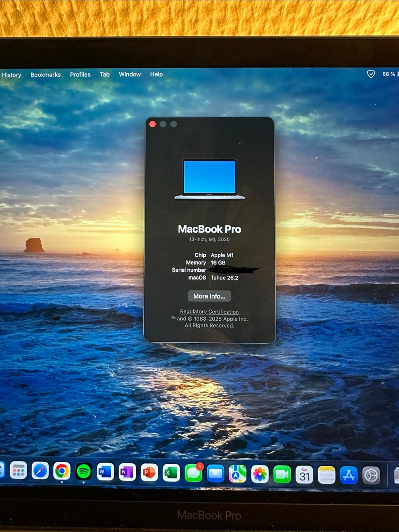Open Messages app with the unread badge
Viewport: 399px width, 532px height.
(194, 473)
